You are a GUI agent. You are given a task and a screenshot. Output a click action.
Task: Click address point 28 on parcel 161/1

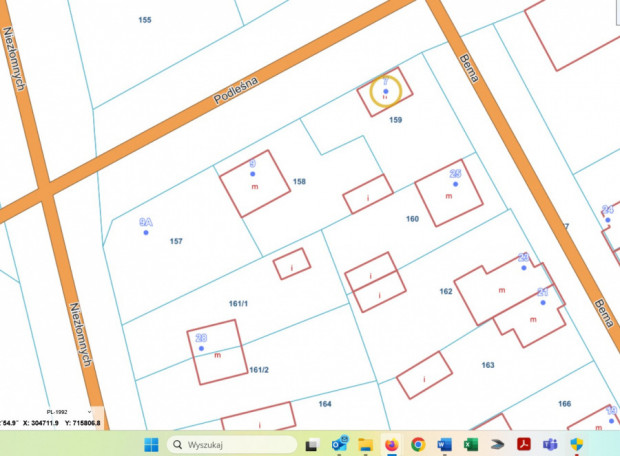(201, 348)
